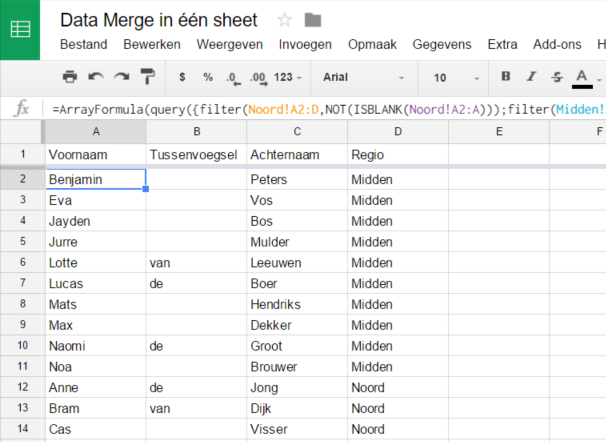
Task: Select column B header
Action: click(197, 132)
